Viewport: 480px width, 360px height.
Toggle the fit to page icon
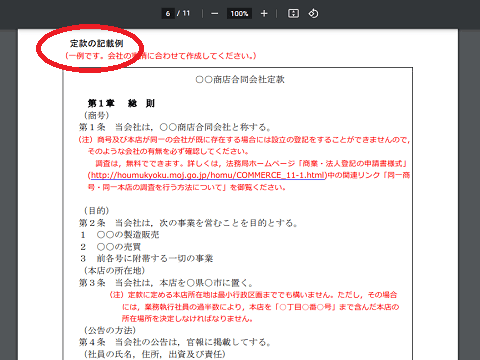click(293, 13)
